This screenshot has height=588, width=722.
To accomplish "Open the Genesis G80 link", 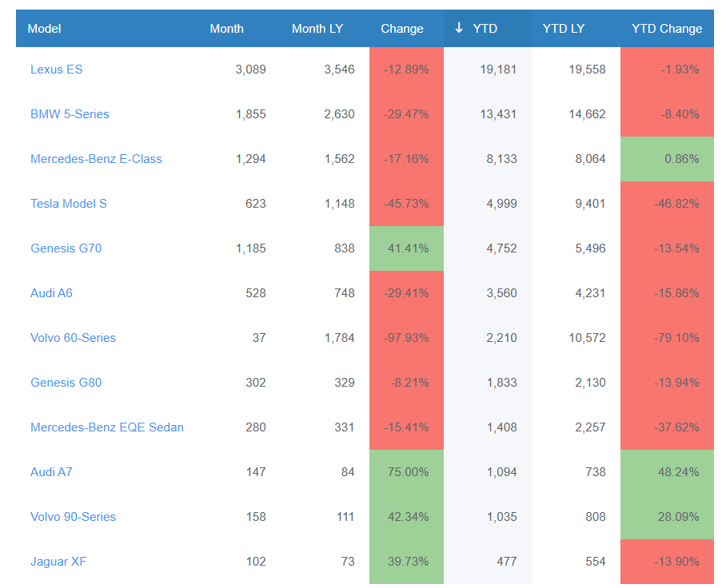I will 66,383.
